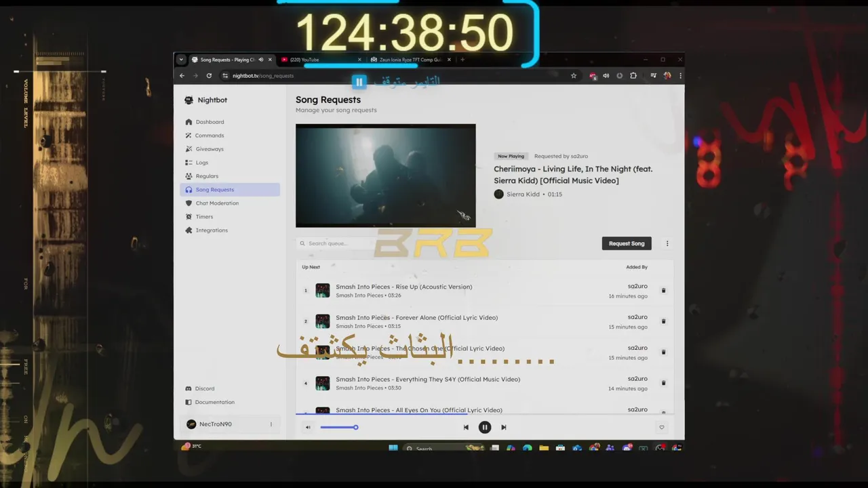Open a new browser tab
This screenshot has height=488, width=868.
coord(462,60)
